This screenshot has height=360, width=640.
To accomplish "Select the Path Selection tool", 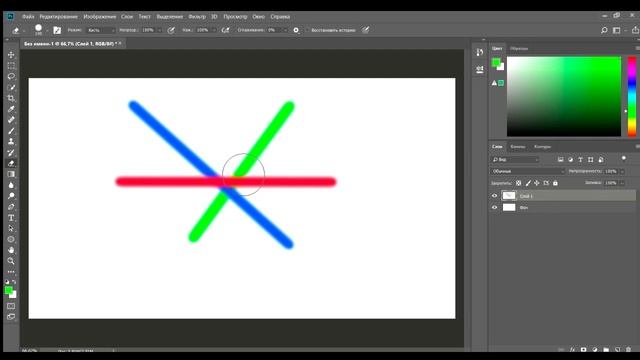I will point(11,229).
